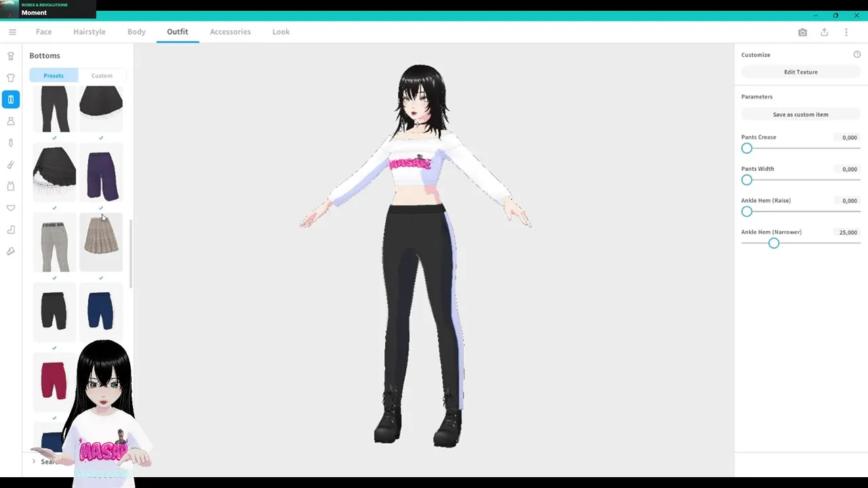Click the Pants Crease slider handle
The image size is (868, 488).
pyautogui.click(x=747, y=148)
